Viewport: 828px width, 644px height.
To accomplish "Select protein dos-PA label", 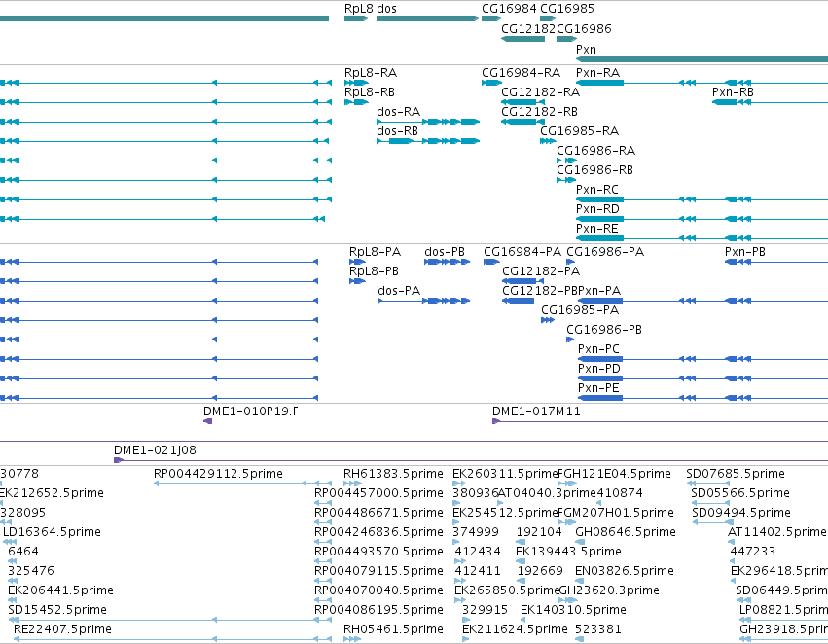I will click(399, 291).
